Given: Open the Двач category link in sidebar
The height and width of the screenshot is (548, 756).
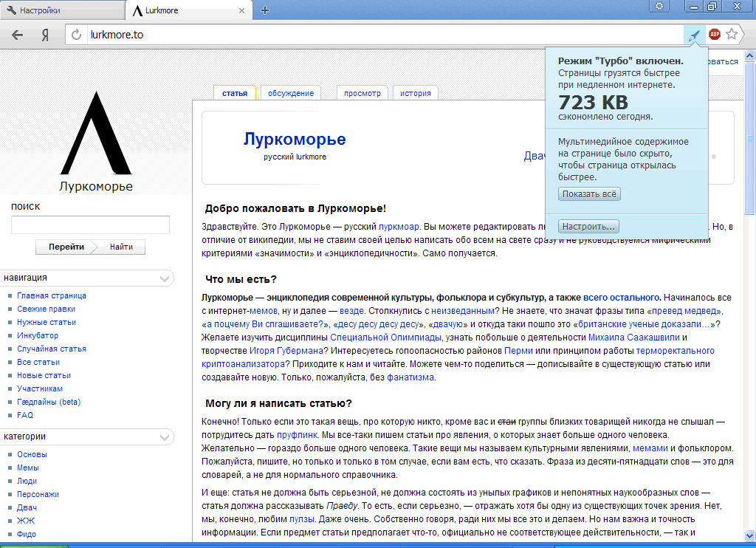Looking at the screenshot, I should [x=27, y=507].
